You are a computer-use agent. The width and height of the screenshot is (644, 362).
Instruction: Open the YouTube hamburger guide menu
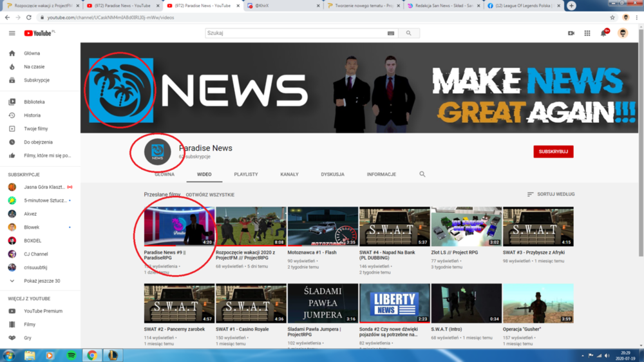click(x=12, y=33)
